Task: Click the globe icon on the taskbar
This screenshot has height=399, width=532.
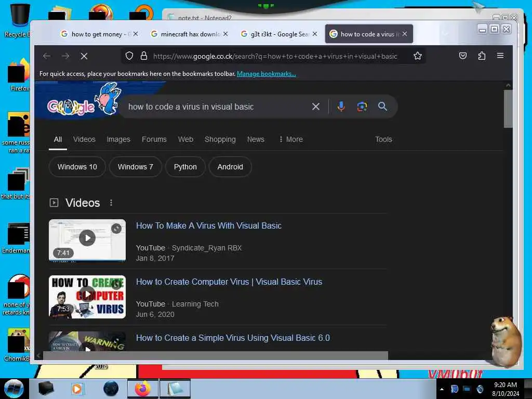Action: pyautogui.click(x=111, y=389)
